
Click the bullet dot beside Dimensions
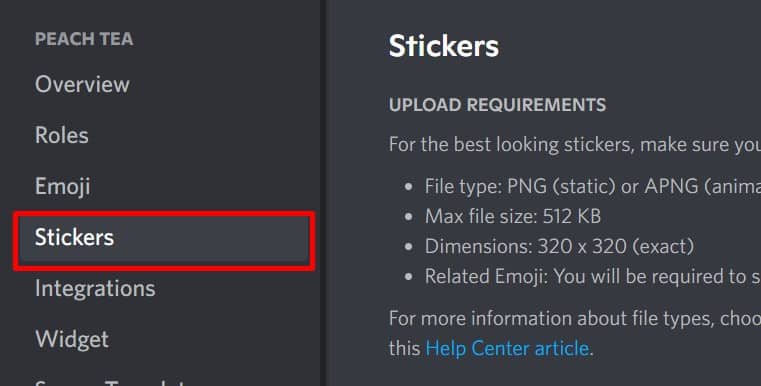409,247
